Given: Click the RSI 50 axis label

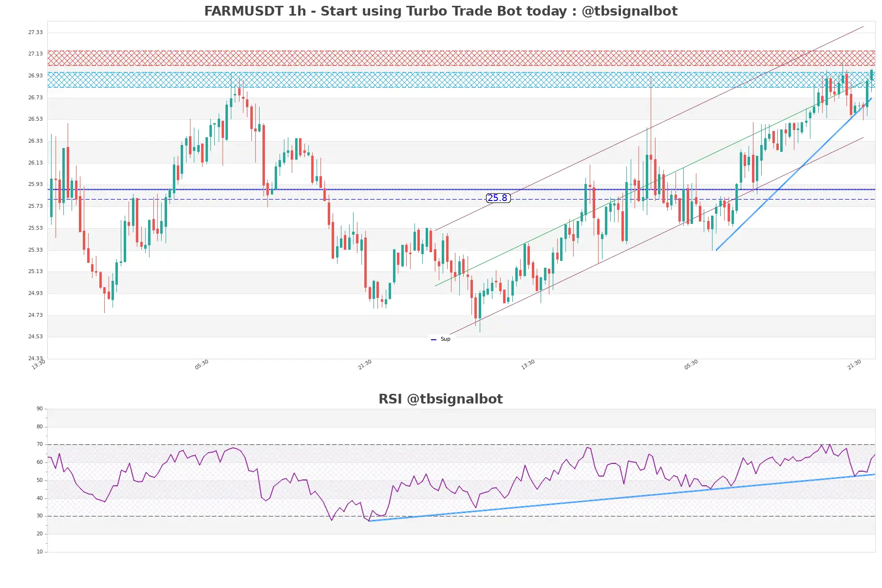Looking at the screenshot, I should 39,480.
